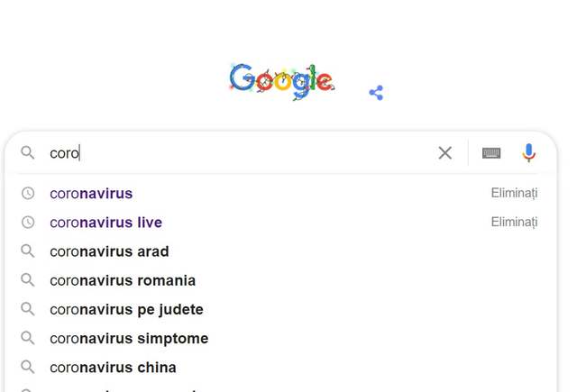The width and height of the screenshot is (586, 392).
Task: Click the share icon beside Google doodle
Action: tap(376, 92)
